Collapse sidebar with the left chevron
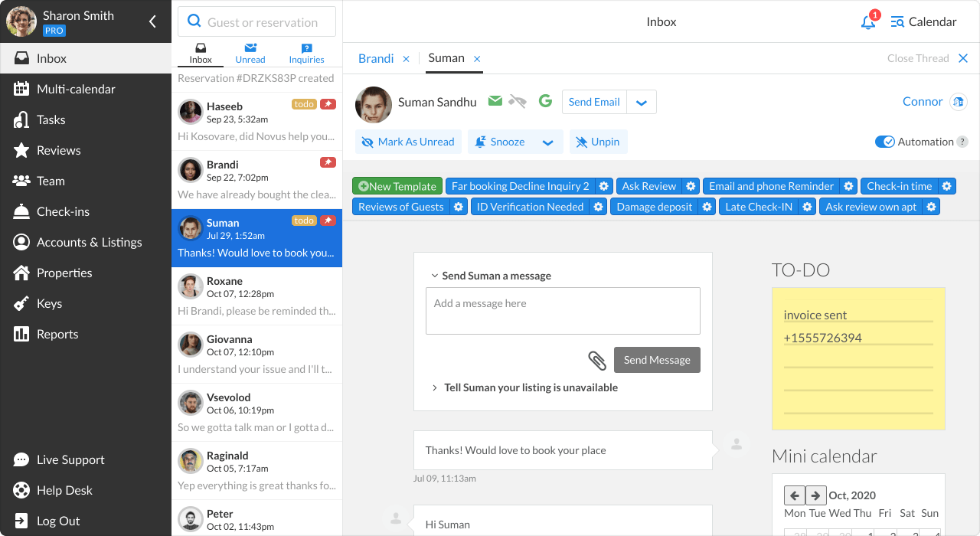The width and height of the screenshot is (980, 536). tap(152, 21)
